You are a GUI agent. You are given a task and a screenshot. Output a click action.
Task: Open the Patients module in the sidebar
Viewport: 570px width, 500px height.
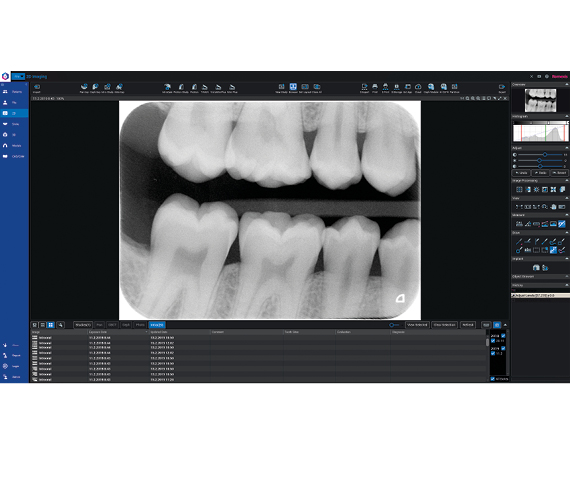[14, 92]
